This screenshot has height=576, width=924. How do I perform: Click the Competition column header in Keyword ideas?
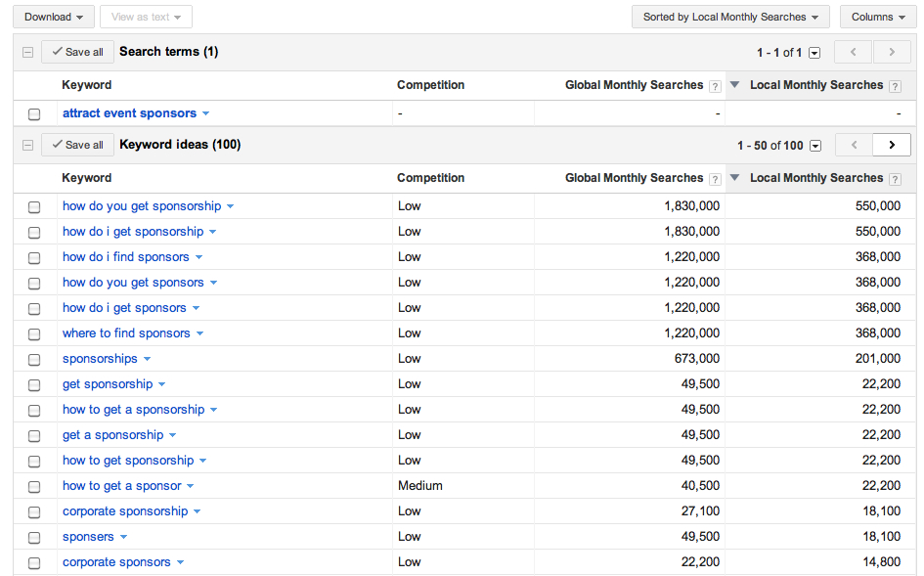(430, 178)
